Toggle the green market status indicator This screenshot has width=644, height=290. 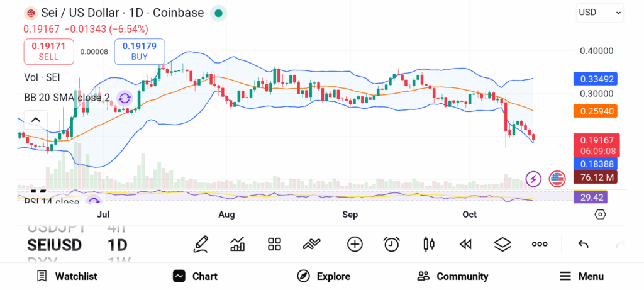(x=218, y=13)
